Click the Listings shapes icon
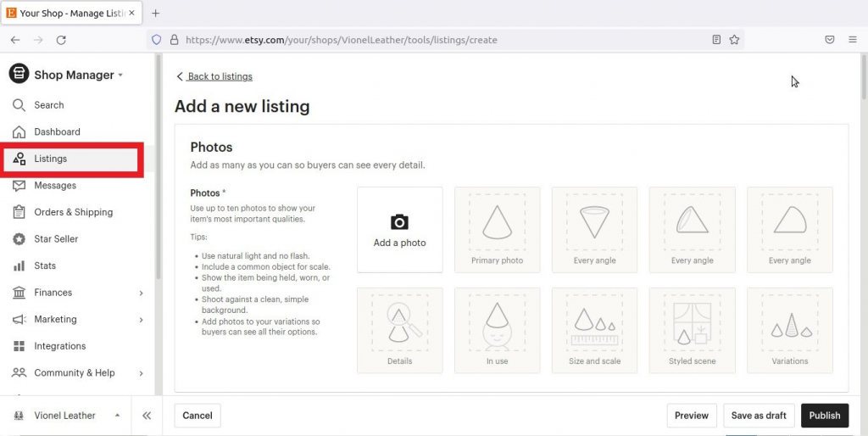Screen dimensions: 868x436 pyautogui.click(x=19, y=159)
